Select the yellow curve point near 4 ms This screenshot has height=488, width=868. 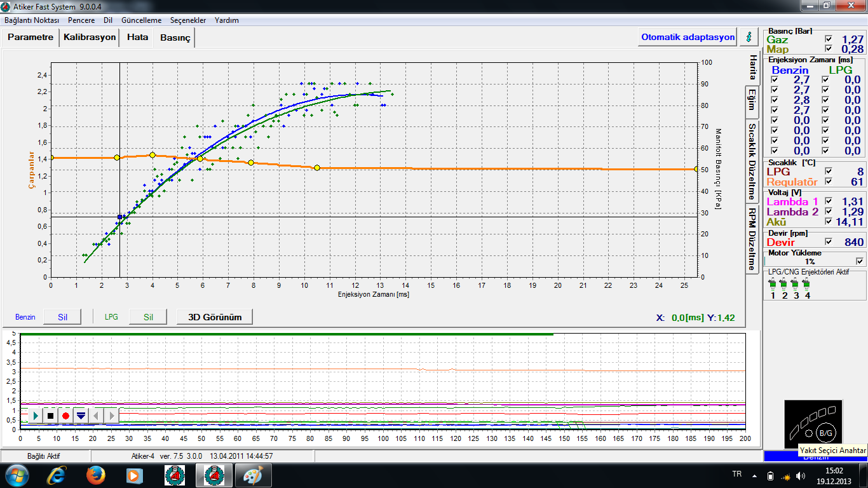pos(153,155)
